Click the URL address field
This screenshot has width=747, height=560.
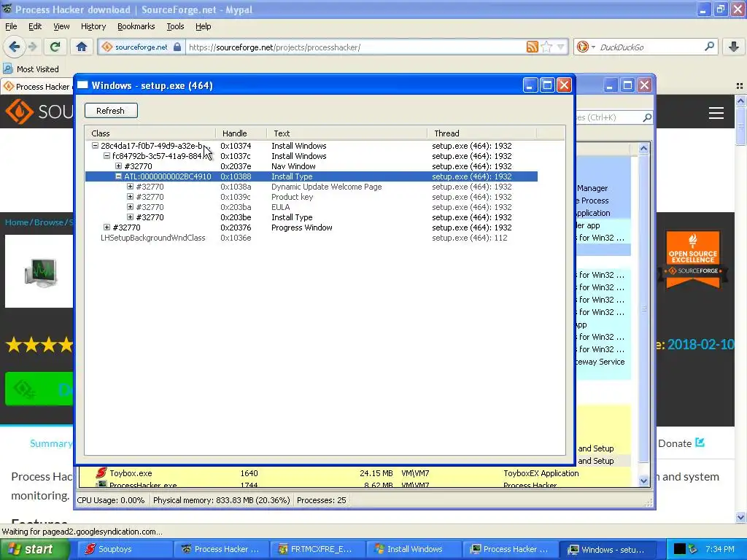point(355,47)
